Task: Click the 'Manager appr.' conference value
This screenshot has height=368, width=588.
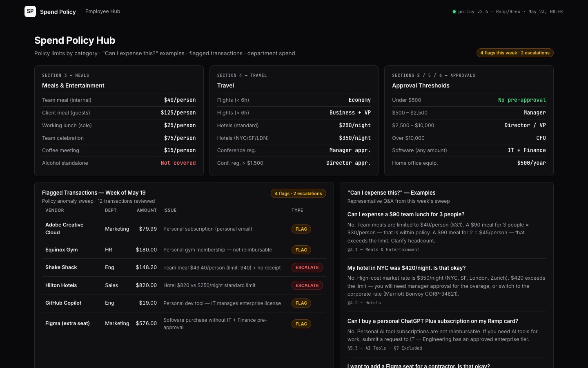Action: click(350, 150)
